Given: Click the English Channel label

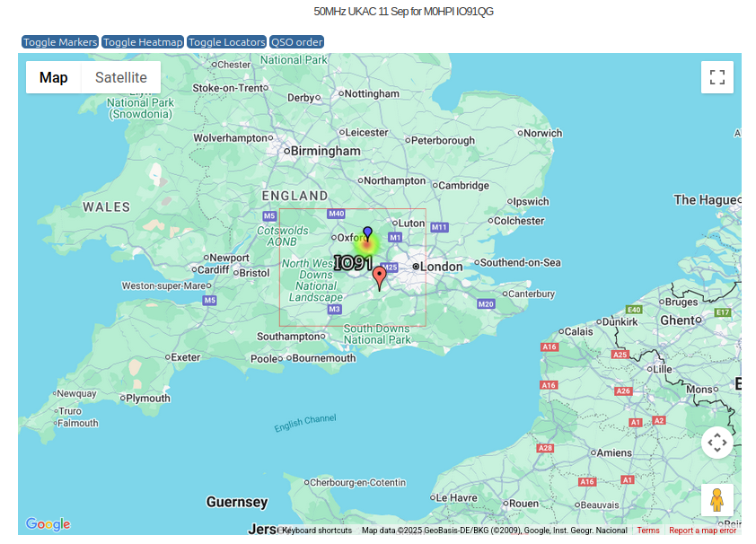Looking at the screenshot, I should [x=305, y=423].
